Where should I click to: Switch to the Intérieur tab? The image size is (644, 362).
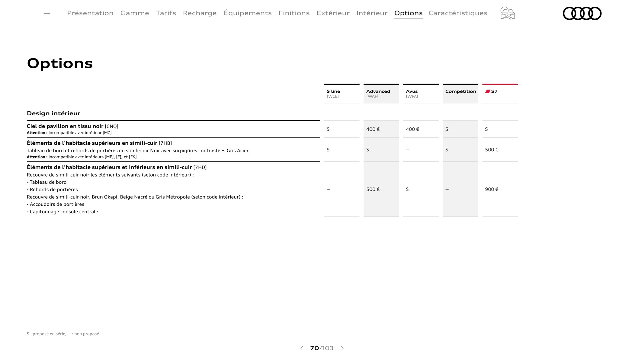pyautogui.click(x=372, y=13)
